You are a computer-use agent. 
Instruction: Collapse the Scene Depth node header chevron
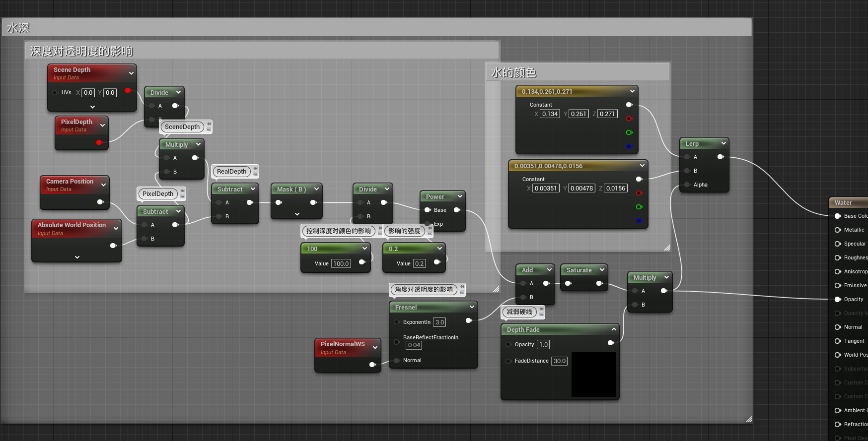click(x=131, y=73)
